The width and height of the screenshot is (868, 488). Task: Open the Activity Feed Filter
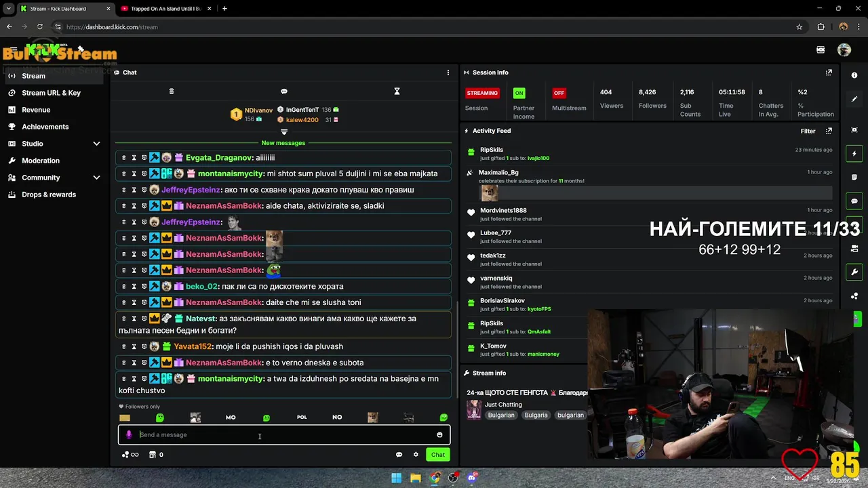point(808,131)
